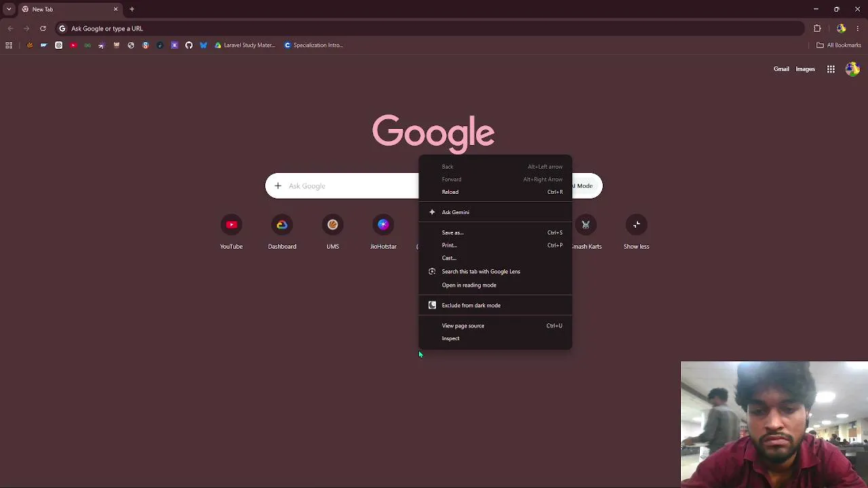Click the plus icon in search box
Viewport: 868px width, 488px height.
[x=277, y=186]
